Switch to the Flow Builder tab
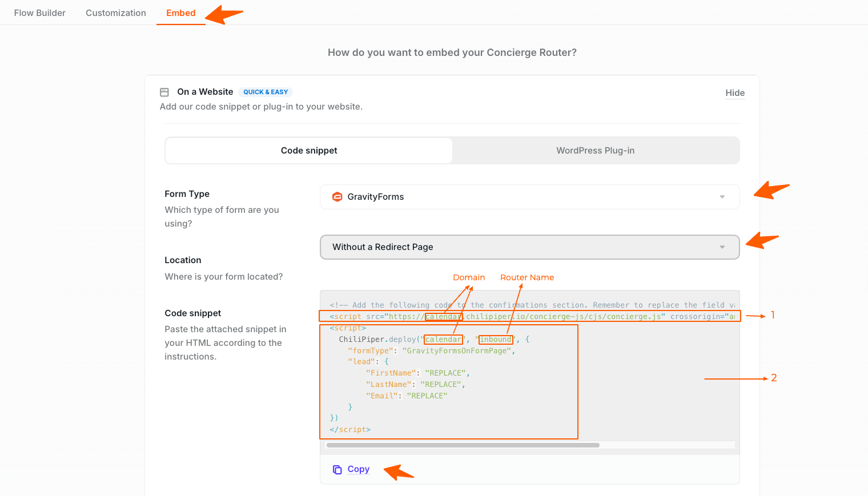Screen dimensions: 868x496 (39, 13)
